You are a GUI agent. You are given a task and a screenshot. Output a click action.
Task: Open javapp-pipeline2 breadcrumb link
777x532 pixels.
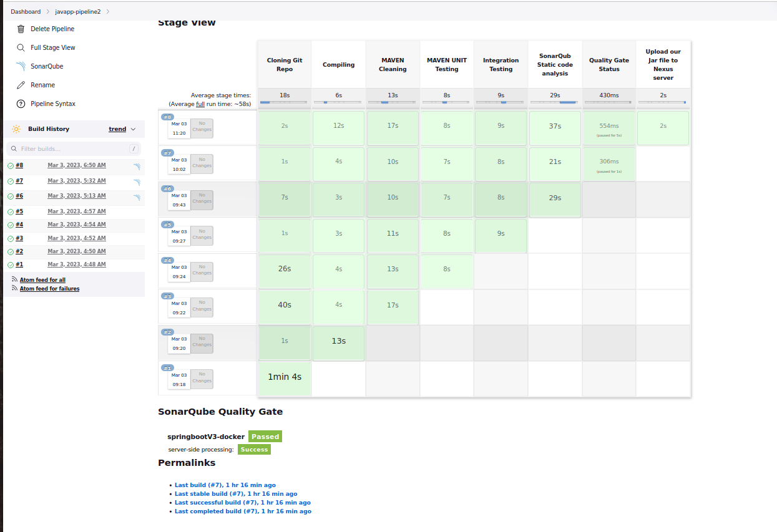coord(77,12)
